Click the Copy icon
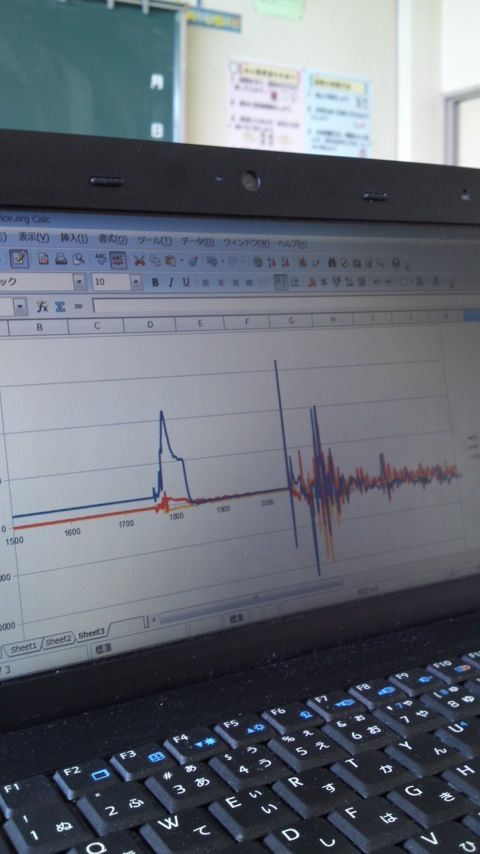This screenshot has width=480, height=854. pos(155,260)
